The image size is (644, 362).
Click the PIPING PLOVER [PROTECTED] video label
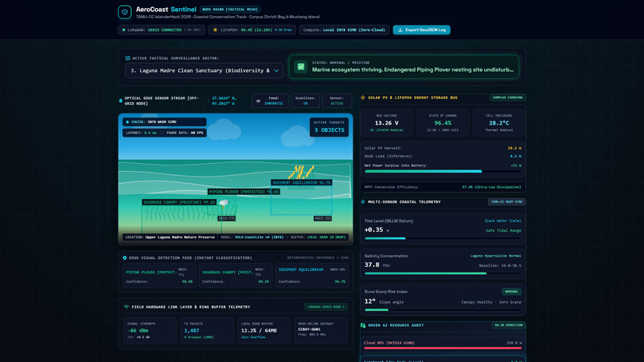(x=244, y=192)
